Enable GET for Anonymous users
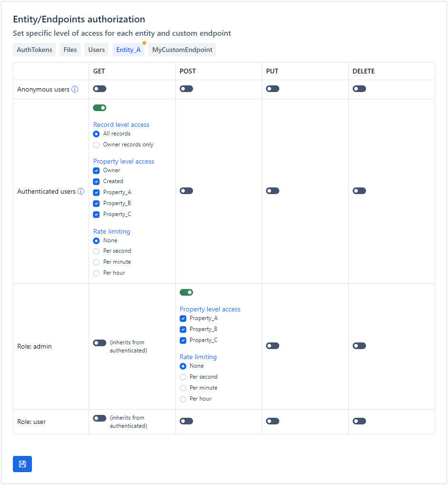448x485 pixels. click(x=100, y=89)
